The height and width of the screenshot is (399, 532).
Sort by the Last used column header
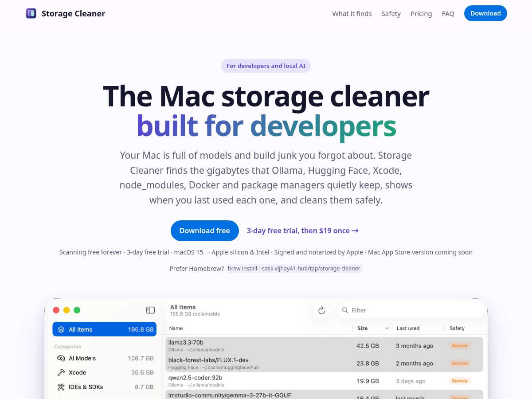click(x=408, y=329)
